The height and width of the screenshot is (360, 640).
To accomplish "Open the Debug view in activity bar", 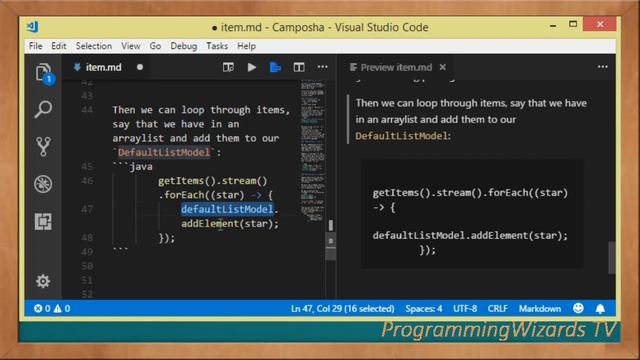I will coord(43,184).
